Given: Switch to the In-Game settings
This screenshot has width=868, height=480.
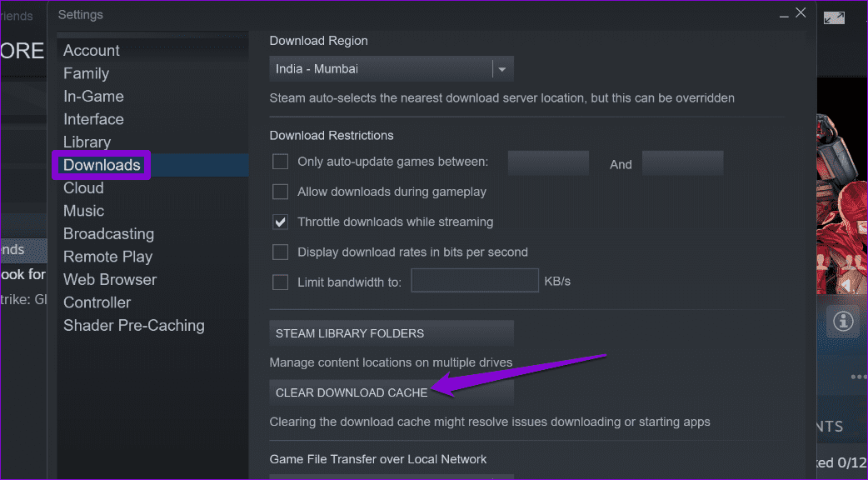Looking at the screenshot, I should (93, 97).
